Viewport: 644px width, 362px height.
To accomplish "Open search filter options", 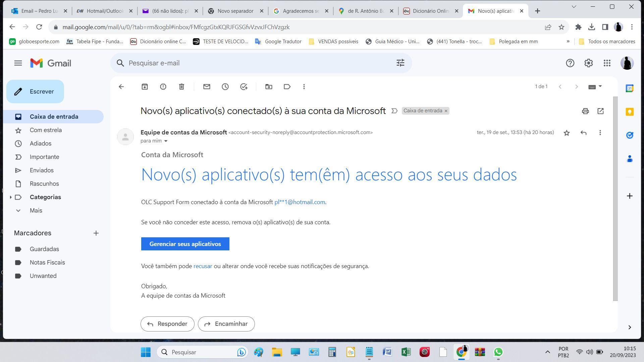I will [x=400, y=63].
